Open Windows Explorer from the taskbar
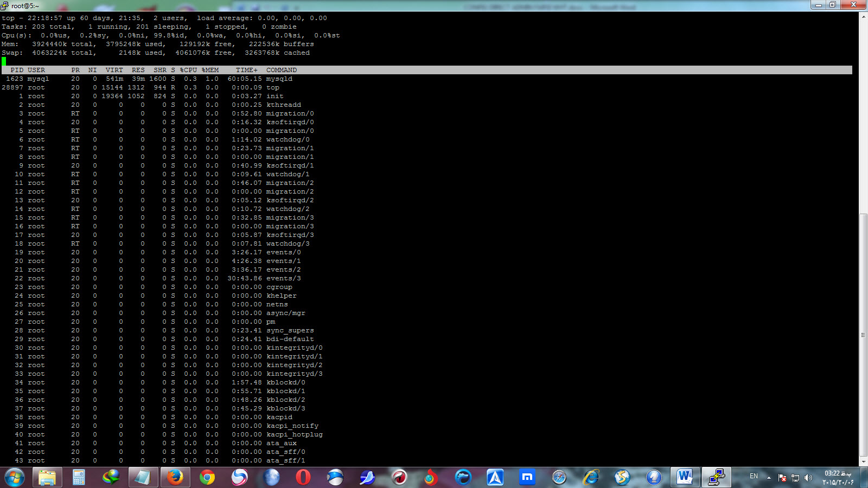Image resolution: width=868 pixels, height=488 pixels. [47, 478]
